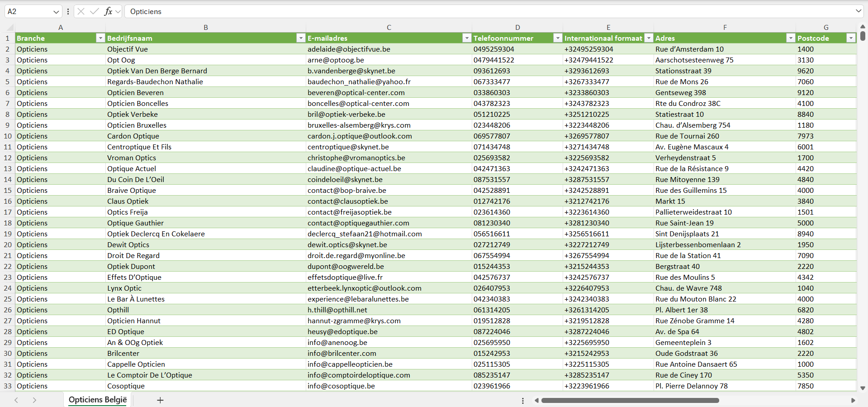Click the vertical scroll down arrow
This screenshot has width=868, height=407.
[x=863, y=388]
